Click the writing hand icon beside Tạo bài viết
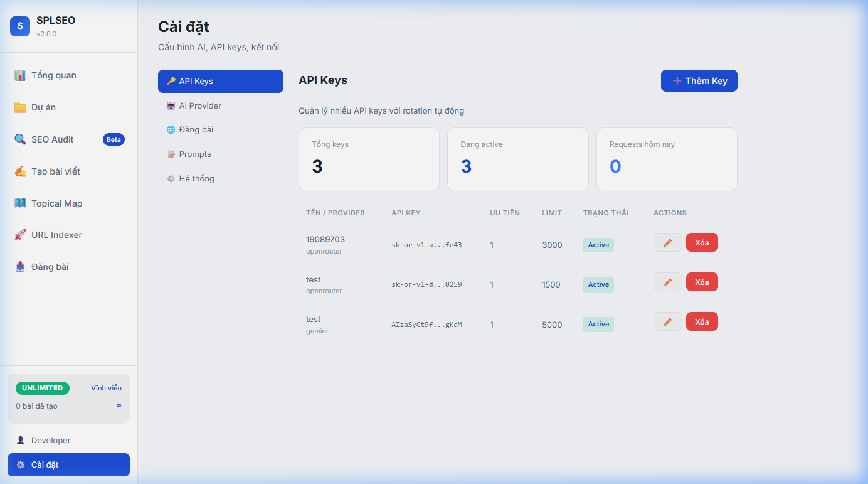The image size is (868, 484). 20,171
